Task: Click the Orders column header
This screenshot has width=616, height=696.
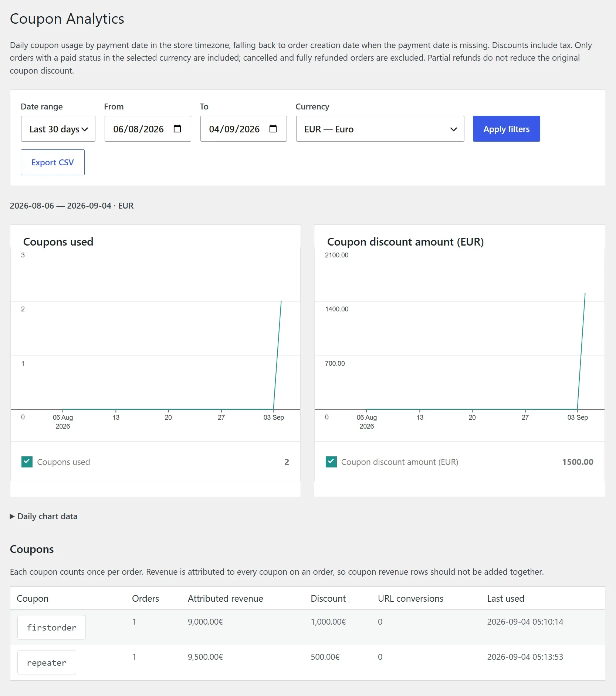Action: [145, 598]
